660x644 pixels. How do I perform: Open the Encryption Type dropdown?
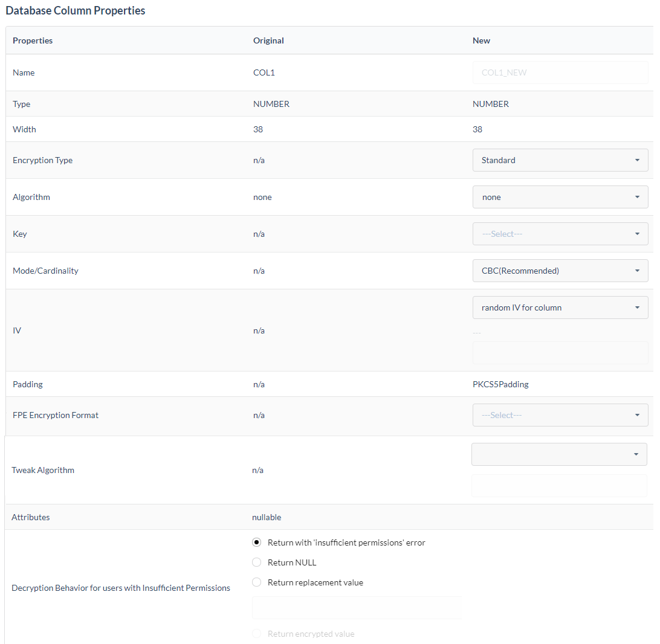click(x=560, y=160)
